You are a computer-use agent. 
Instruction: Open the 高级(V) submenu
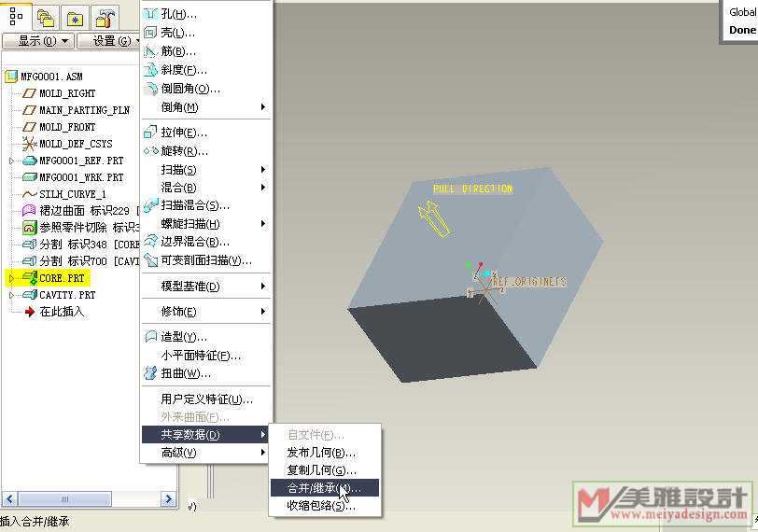[206, 453]
